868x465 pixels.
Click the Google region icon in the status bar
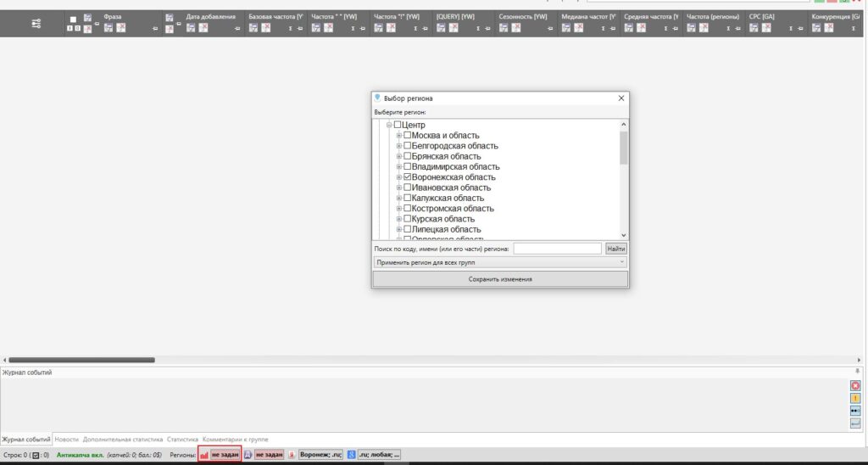coord(350,455)
